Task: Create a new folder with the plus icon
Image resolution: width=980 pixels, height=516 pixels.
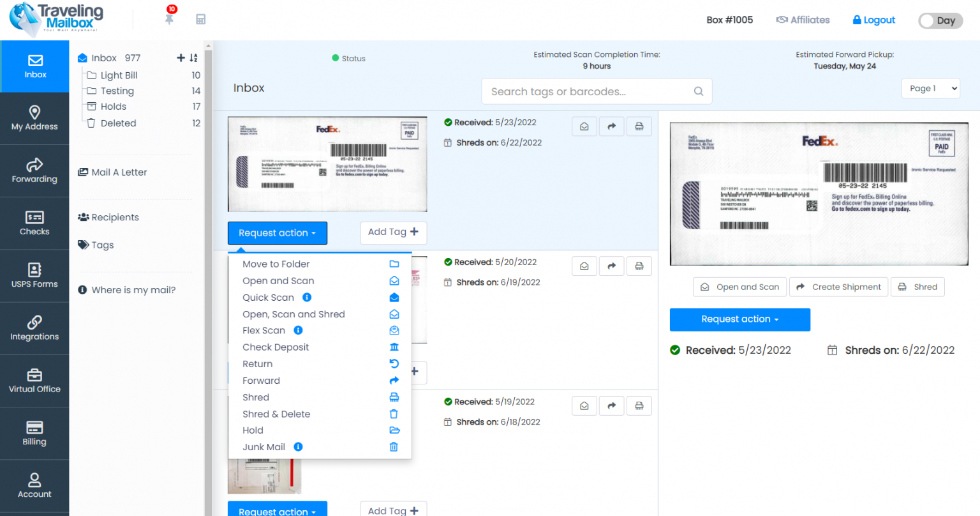Action: 181,57
